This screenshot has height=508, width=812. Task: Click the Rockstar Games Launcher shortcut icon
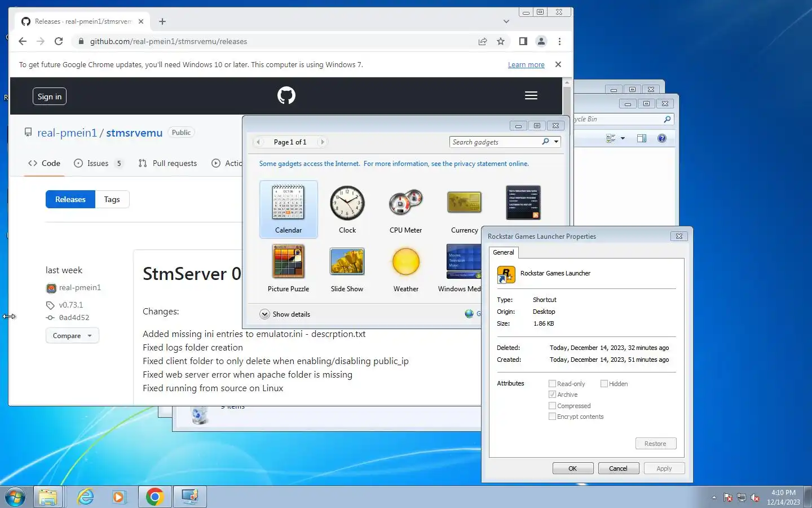coord(506,275)
